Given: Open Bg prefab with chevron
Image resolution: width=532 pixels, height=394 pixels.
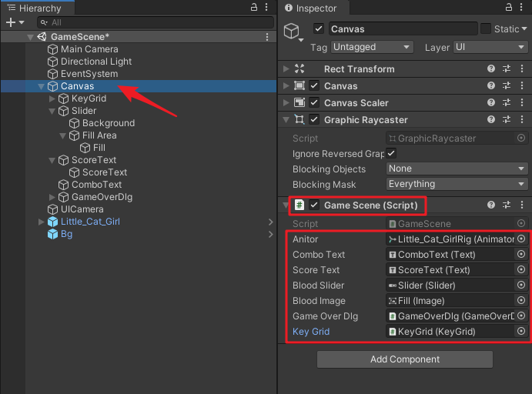Looking at the screenshot, I should (x=270, y=234).
